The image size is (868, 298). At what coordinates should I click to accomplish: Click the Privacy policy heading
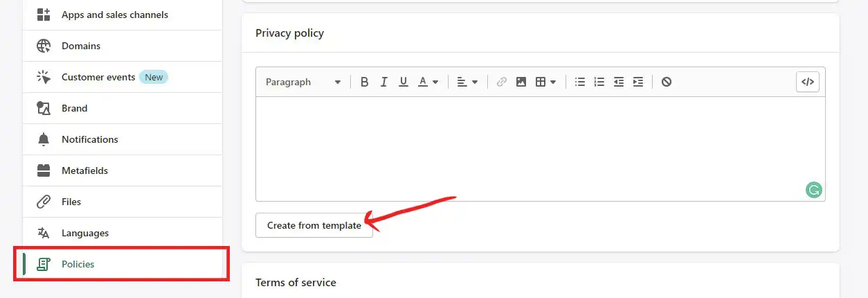coord(289,33)
